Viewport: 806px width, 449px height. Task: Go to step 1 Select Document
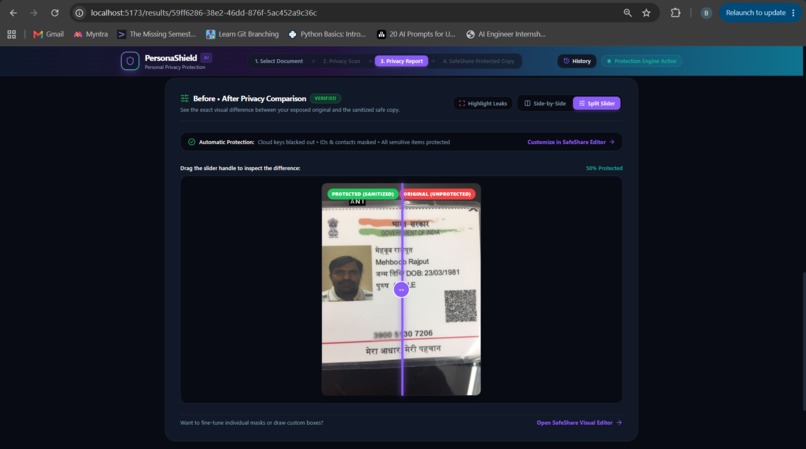[x=279, y=61]
